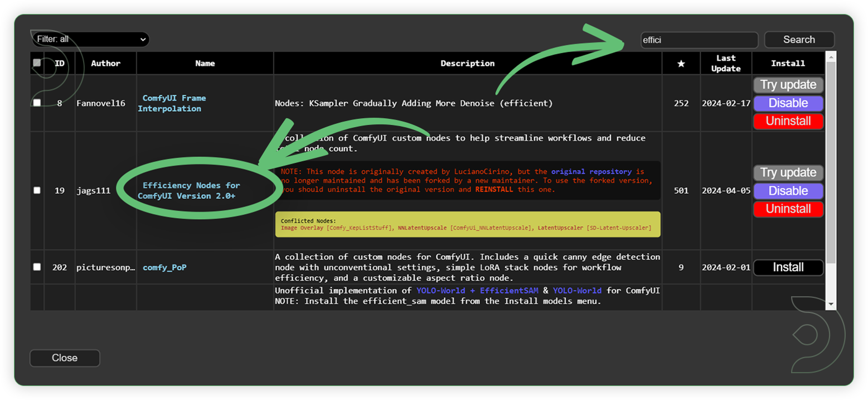
Task: Close the node manager dialog
Action: (64, 358)
